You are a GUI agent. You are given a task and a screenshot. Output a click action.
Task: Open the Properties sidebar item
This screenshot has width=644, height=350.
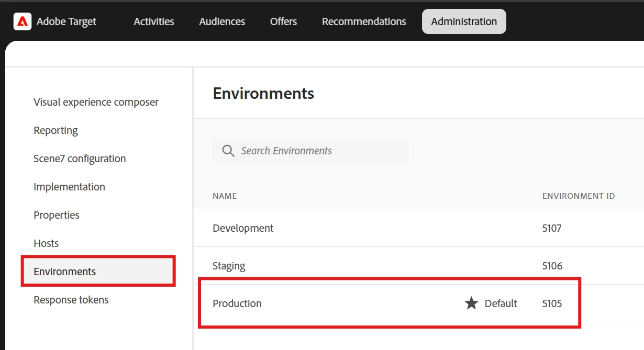(57, 215)
